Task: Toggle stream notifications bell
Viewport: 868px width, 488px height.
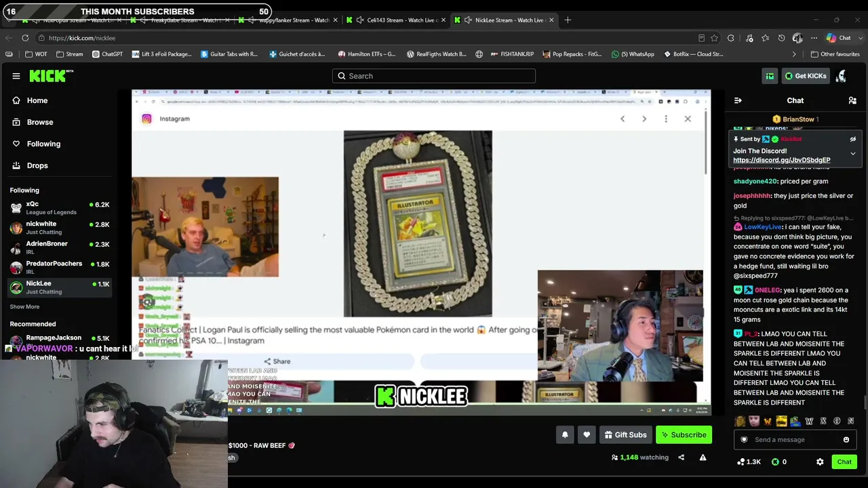Action: point(565,435)
